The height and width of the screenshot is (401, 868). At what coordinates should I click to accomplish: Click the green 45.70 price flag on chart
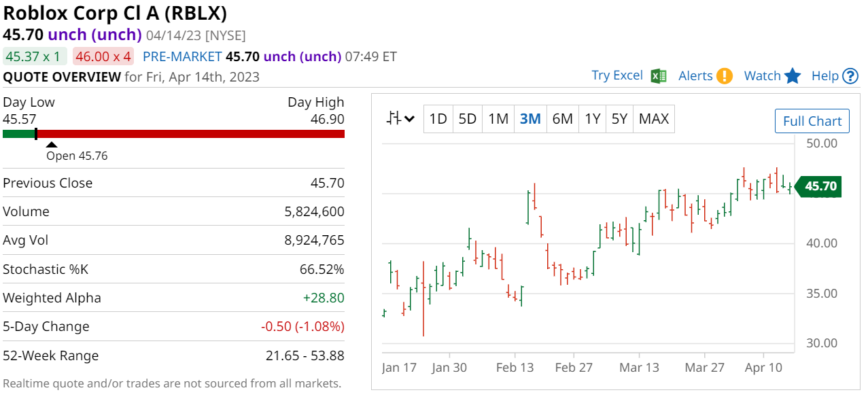coord(818,186)
